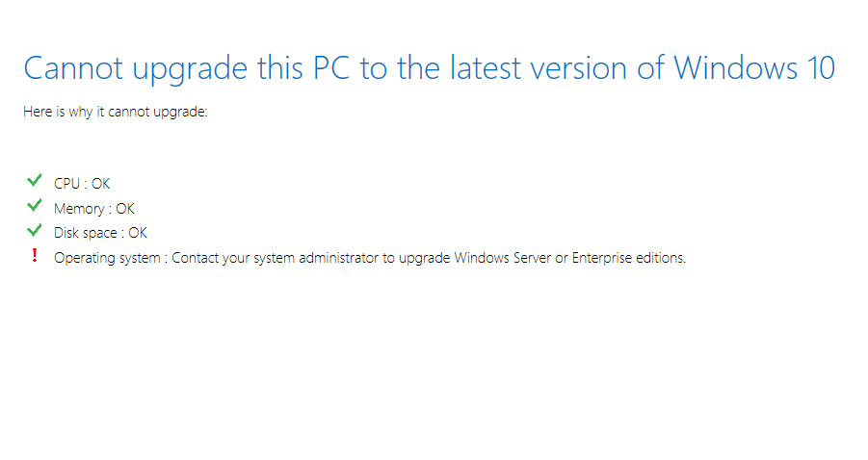This screenshot has width=868, height=460.
Task: Select the "Memory" label text
Action: (79, 209)
